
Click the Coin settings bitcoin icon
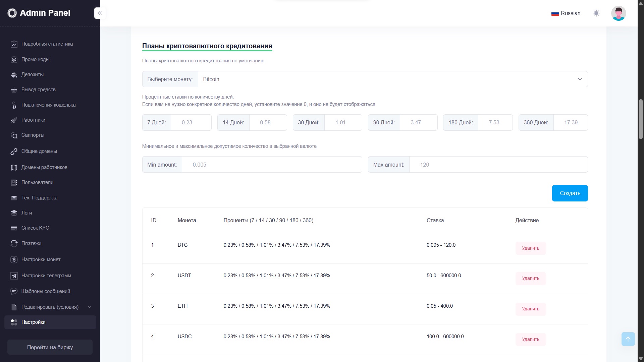coord(14,260)
